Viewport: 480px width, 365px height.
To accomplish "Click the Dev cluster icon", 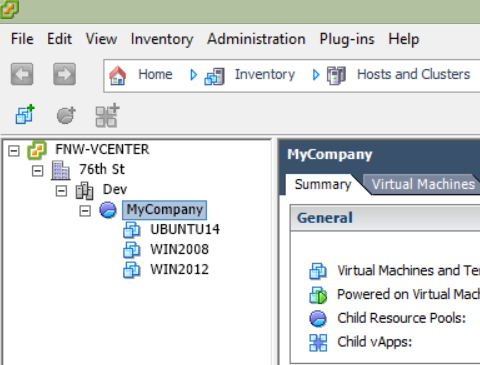I will coord(84,190).
